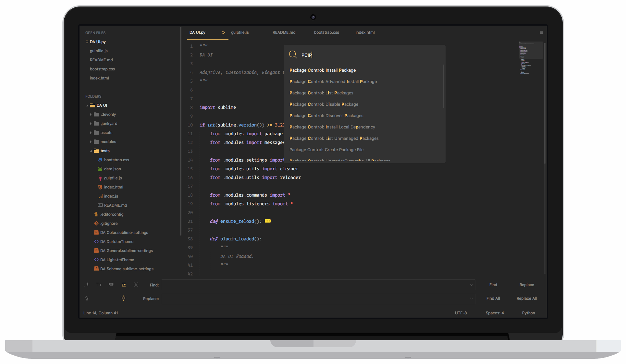This screenshot has width=626, height=364.
Task: Click the git icon next to .gitignore
Action: (96, 224)
